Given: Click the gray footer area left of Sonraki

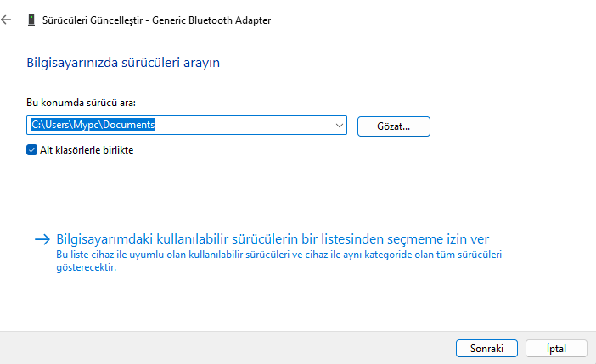Looking at the screenshot, I should 229,348.
